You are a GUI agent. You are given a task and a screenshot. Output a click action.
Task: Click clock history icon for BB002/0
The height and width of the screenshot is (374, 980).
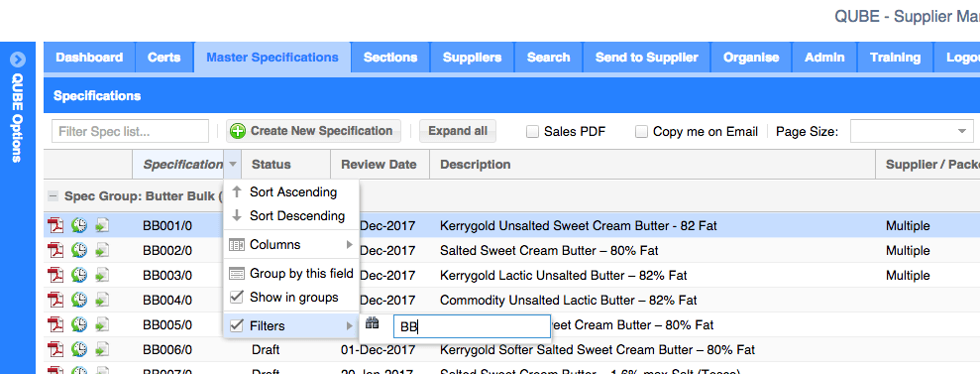78,250
